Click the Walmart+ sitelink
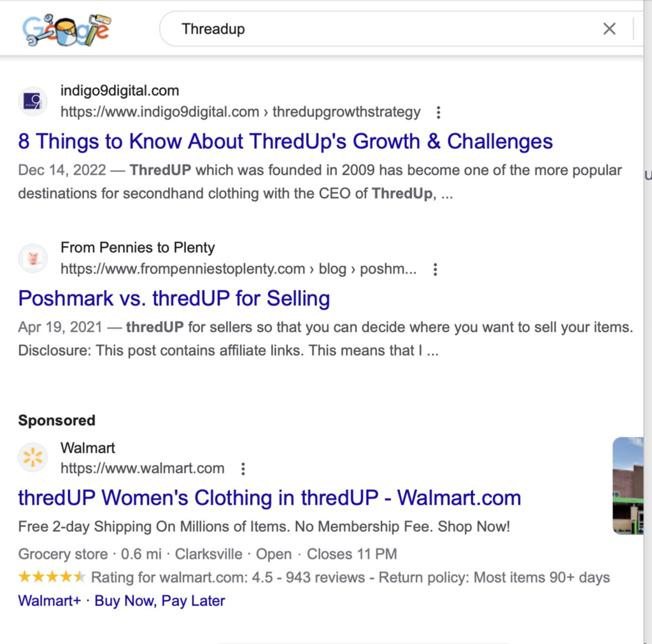 coord(50,601)
